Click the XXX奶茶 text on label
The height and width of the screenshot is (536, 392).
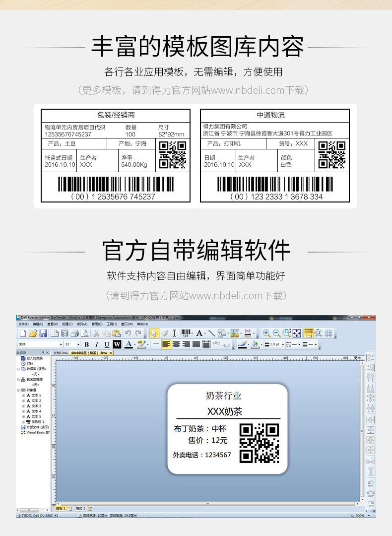tap(225, 411)
